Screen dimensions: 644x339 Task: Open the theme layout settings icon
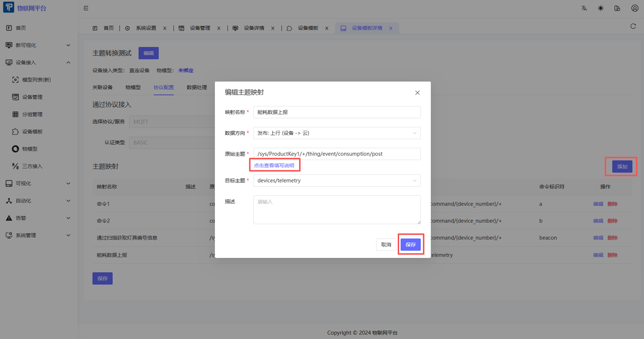coord(617,8)
